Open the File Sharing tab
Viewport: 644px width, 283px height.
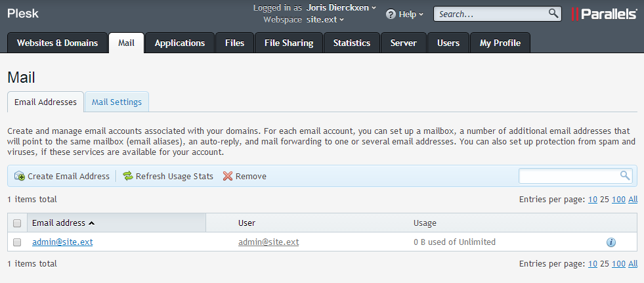tap(288, 43)
